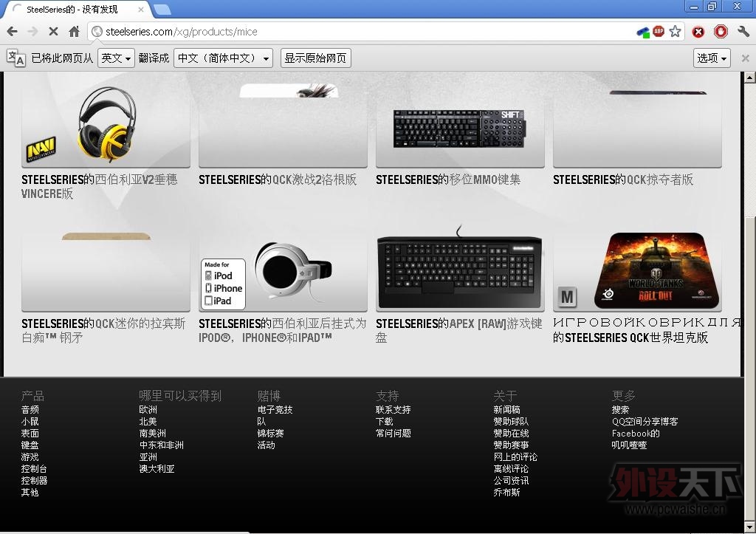
Task: Click the footer 新闻稿 link
Action: pyautogui.click(x=506, y=409)
